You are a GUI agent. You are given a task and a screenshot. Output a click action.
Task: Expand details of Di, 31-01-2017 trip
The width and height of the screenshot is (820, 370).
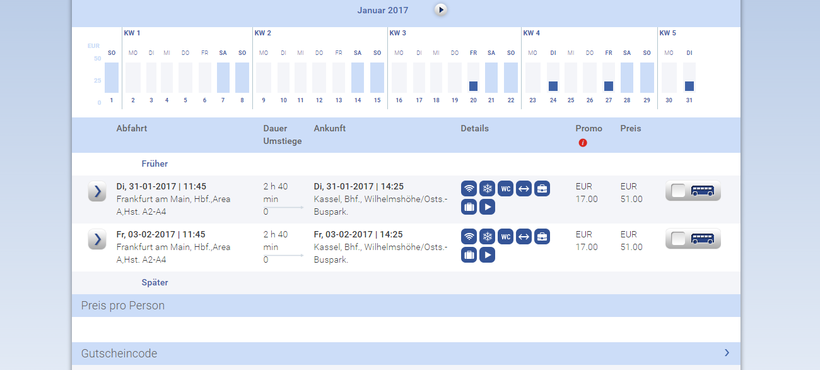pyautogui.click(x=97, y=191)
